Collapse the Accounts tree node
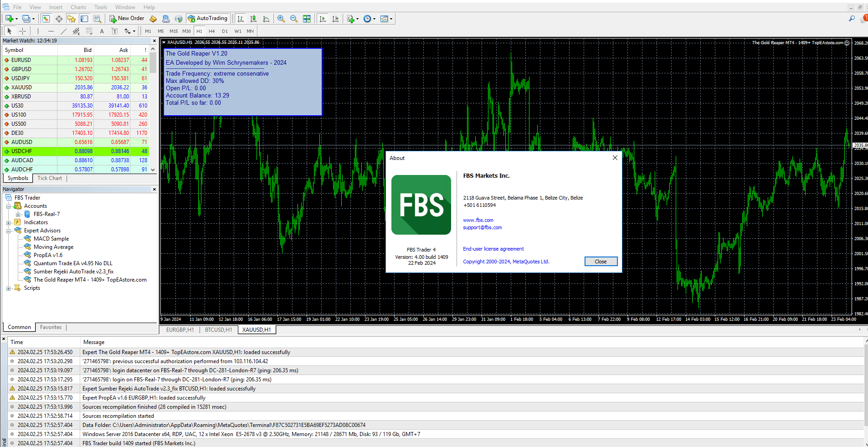 coord(8,206)
